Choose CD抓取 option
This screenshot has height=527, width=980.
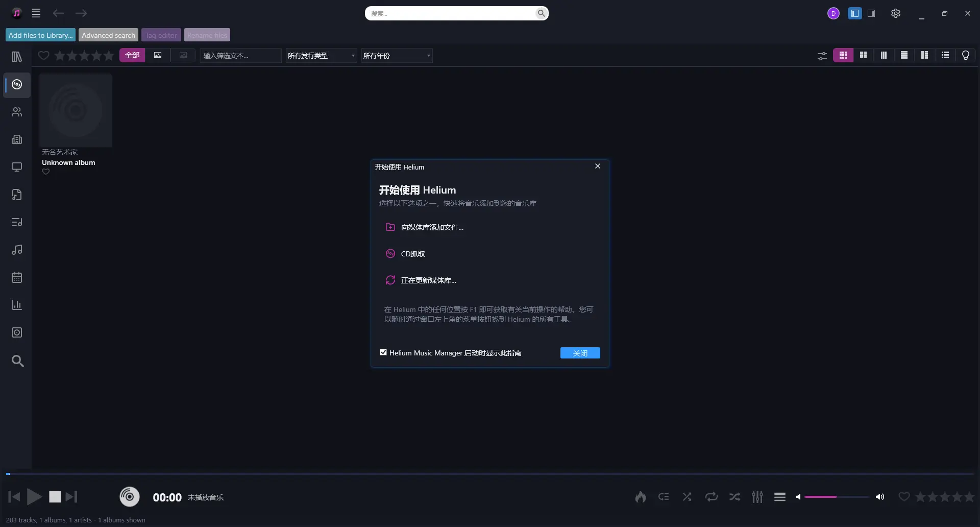coord(405,254)
